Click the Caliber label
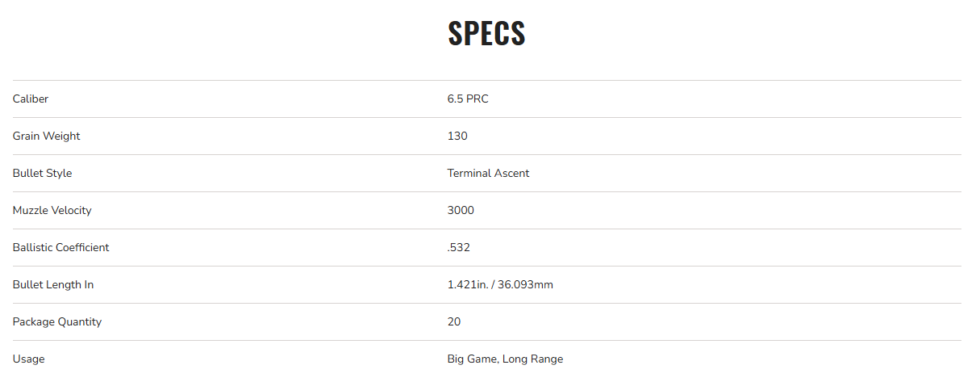 (31, 99)
